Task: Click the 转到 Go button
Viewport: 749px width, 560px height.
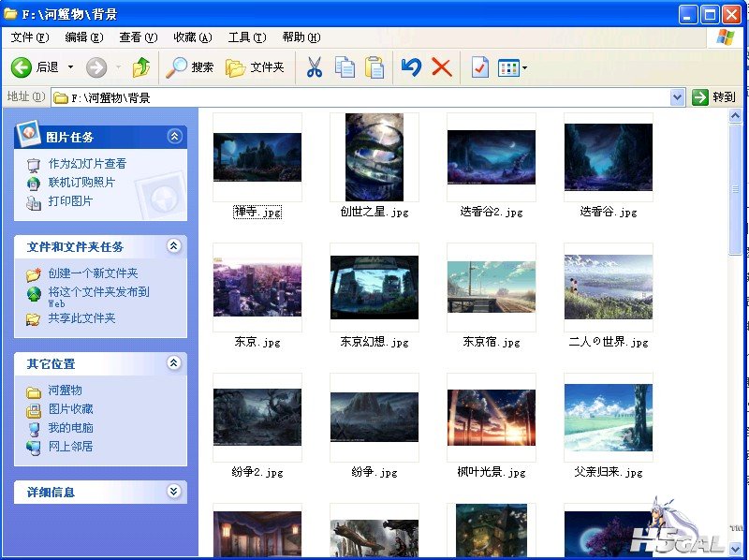Action: [x=714, y=97]
